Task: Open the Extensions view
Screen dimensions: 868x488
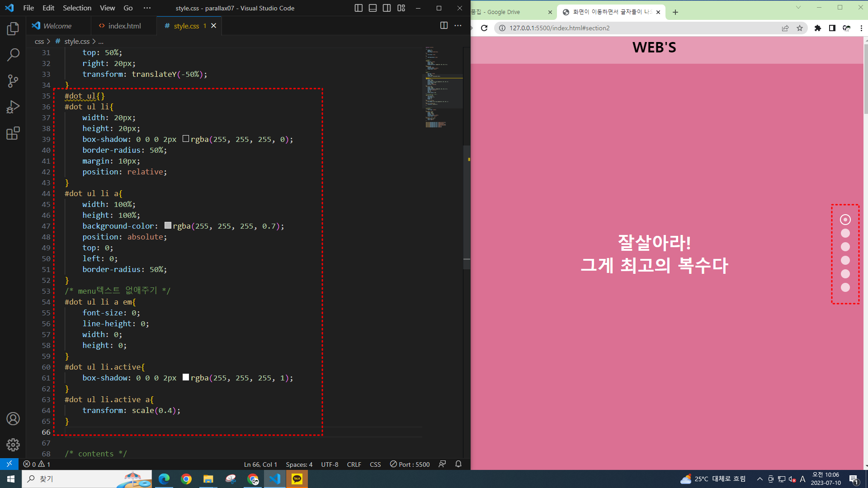Action: point(13,133)
